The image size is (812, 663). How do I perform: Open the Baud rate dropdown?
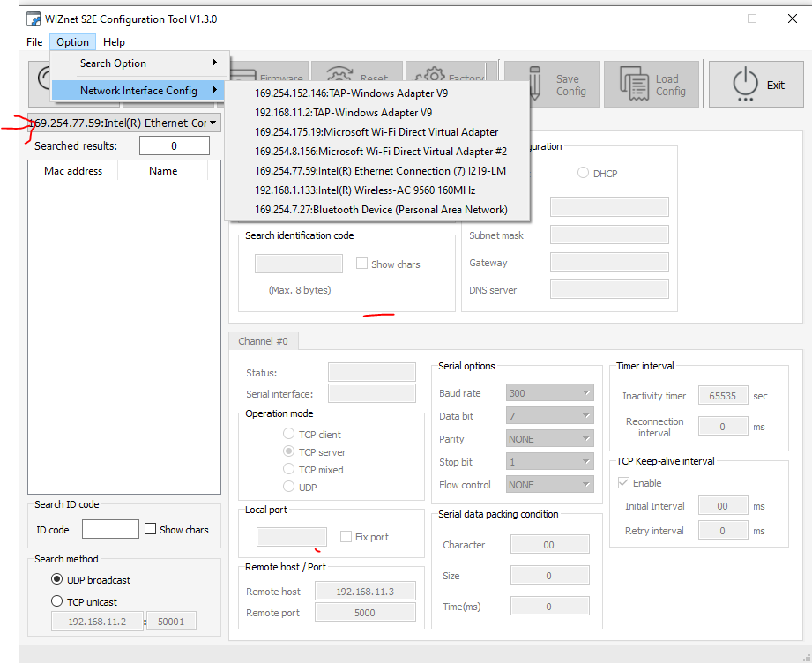click(549, 392)
